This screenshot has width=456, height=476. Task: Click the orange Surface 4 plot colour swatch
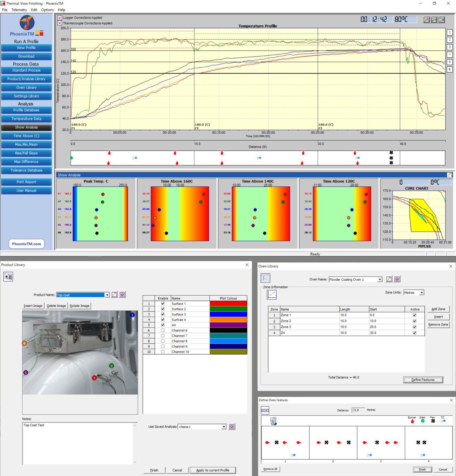coord(228,320)
